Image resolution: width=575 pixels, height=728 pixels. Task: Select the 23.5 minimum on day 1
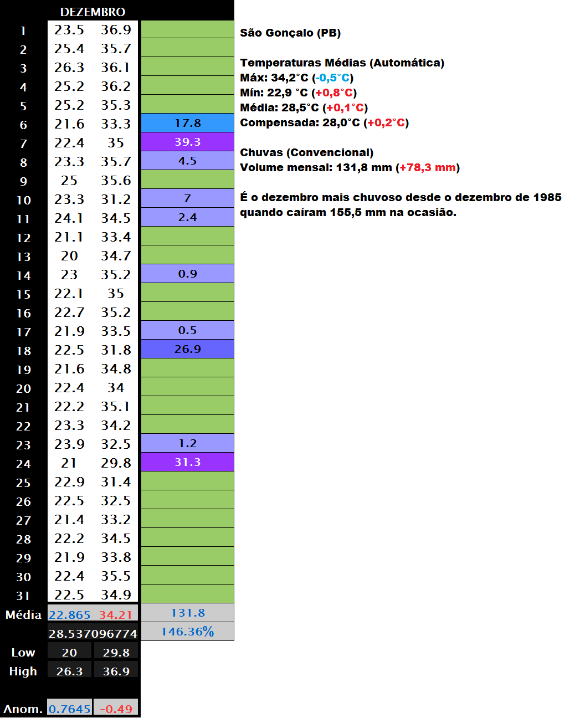69,29
